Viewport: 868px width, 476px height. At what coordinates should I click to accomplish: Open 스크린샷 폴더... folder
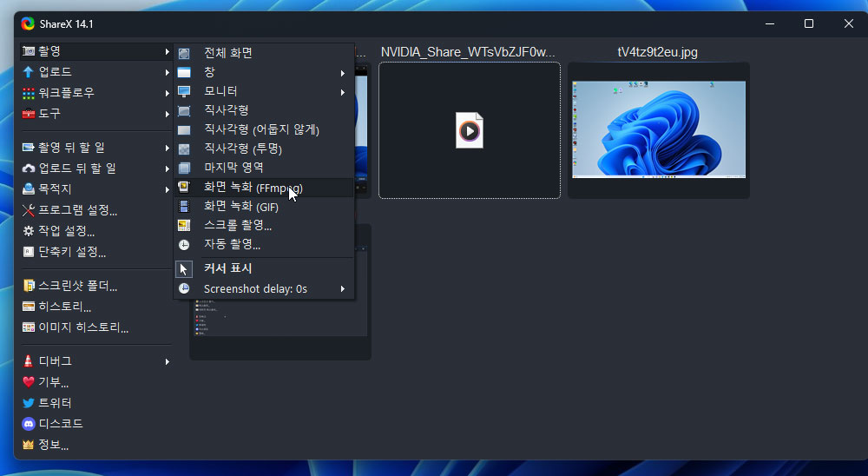click(95, 286)
